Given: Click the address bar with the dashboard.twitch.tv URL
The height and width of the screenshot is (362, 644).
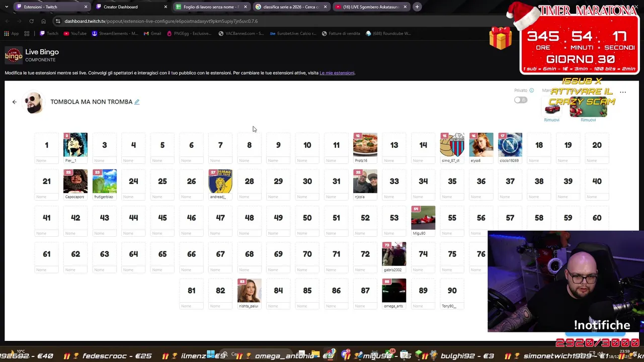Looking at the screenshot, I should (x=161, y=21).
